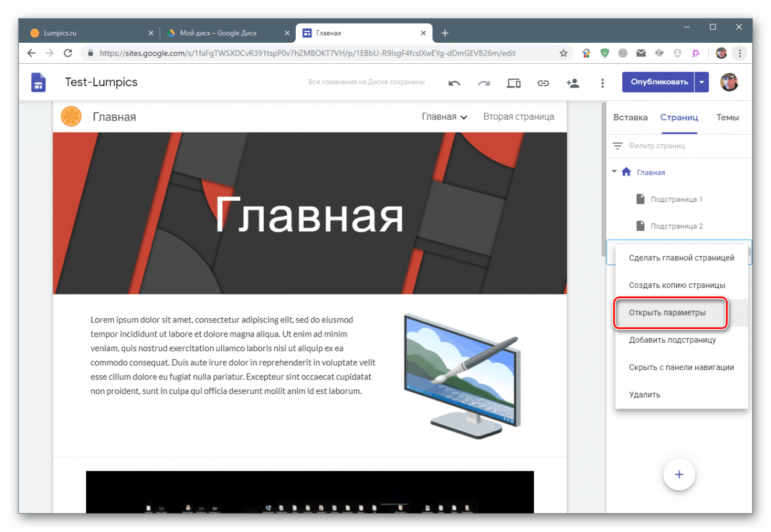The height and width of the screenshot is (532, 771).
Task: Undo the last change
Action: pos(455,83)
